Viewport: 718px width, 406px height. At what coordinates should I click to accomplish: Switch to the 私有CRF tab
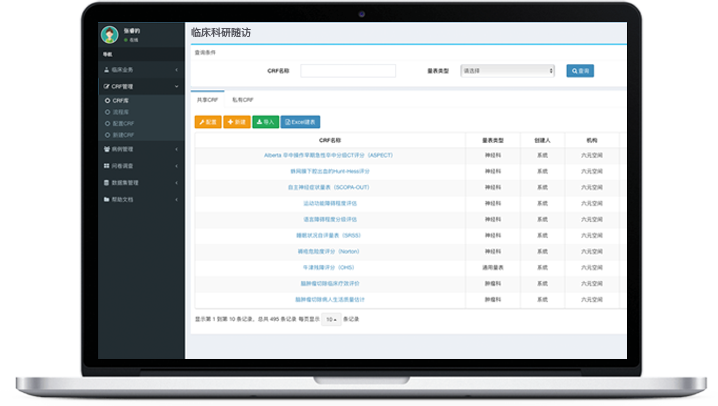241,101
